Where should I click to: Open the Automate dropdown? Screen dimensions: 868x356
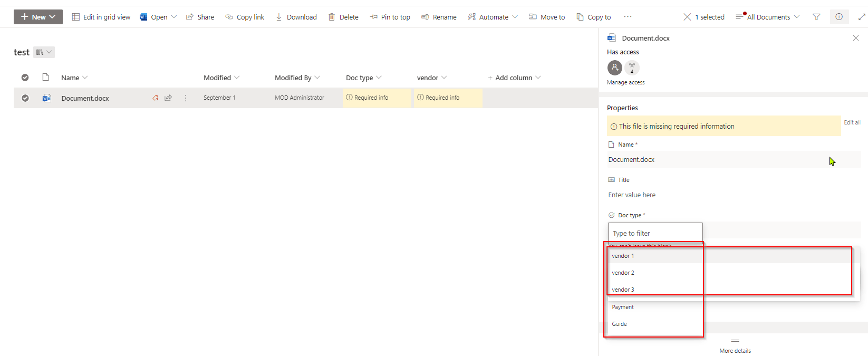click(493, 17)
